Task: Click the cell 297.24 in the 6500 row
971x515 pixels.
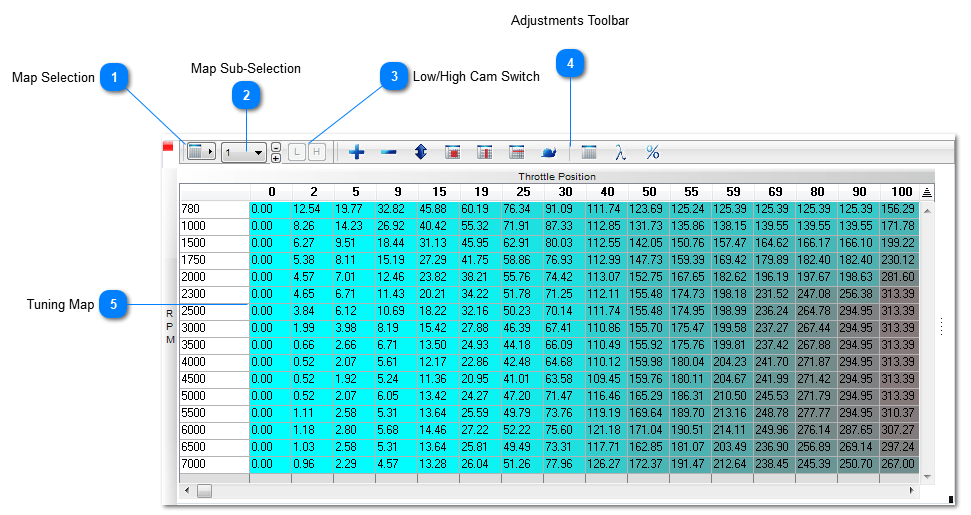Action: point(899,447)
